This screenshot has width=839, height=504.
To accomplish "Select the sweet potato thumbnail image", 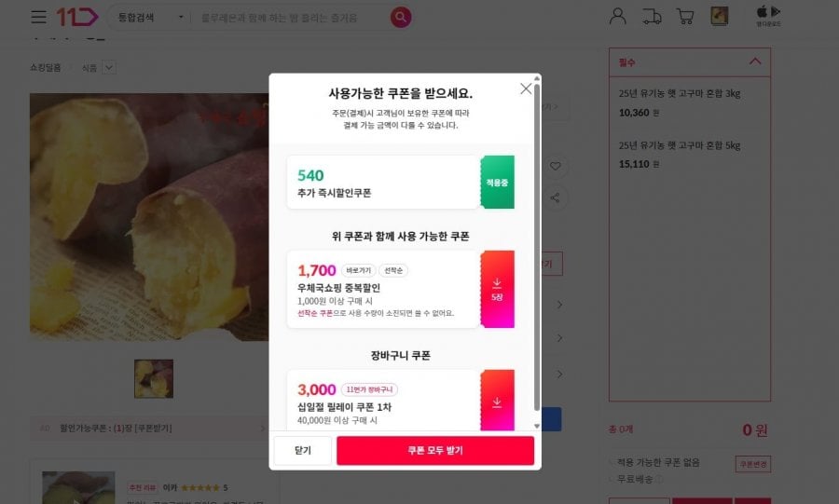I will tap(154, 378).
